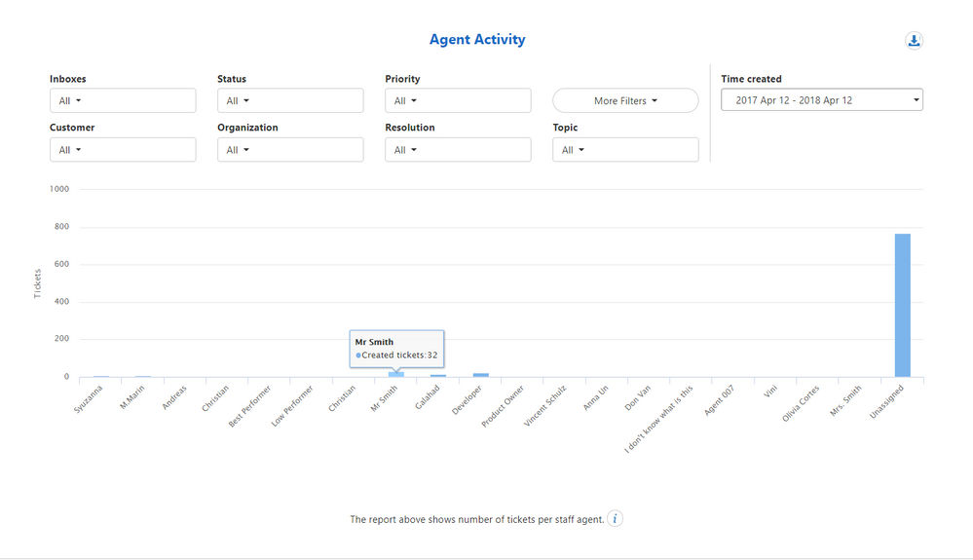The width and height of the screenshot is (973, 560).
Task: Click the Galahad bar in chart
Action: point(438,376)
